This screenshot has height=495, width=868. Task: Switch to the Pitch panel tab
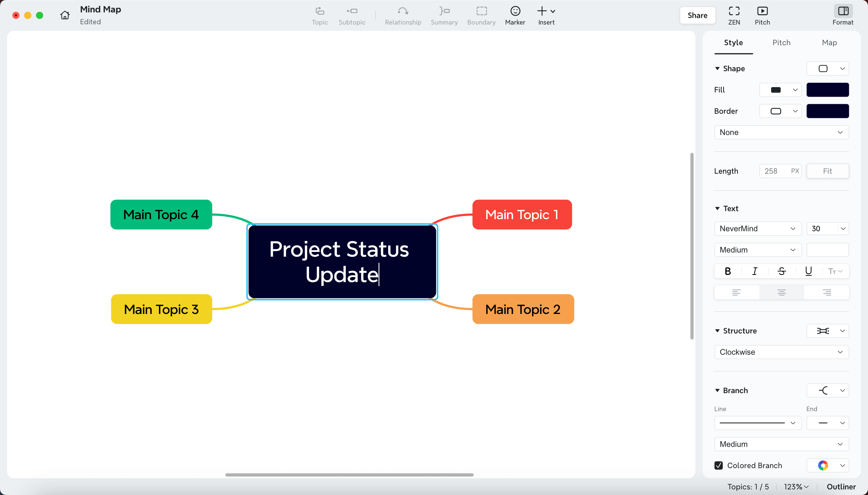[781, 43]
